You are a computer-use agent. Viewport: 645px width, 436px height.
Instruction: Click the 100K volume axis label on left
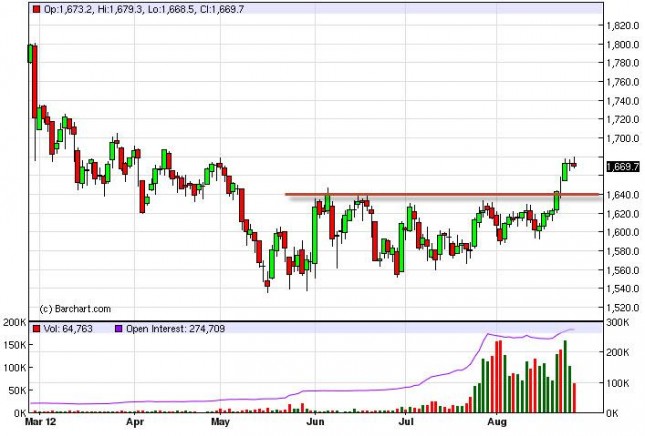pos(14,367)
